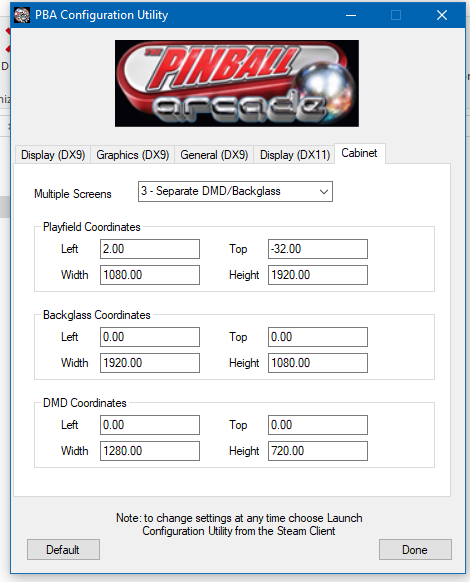Click the Playfield Top field showing -32.00
Viewport: 470px width, 582px height.
318,249
